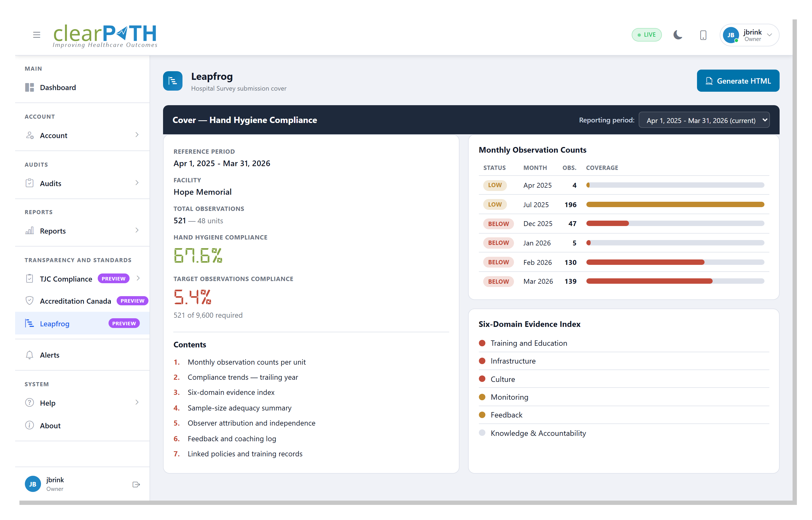Screen dimensions: 812x520
Task: Click the Accreditation Canada PREVIEW badge
Action: (132, 300)
